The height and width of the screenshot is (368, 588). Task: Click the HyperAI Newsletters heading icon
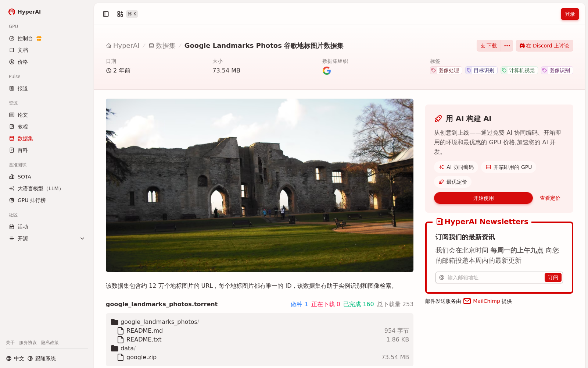440,222
